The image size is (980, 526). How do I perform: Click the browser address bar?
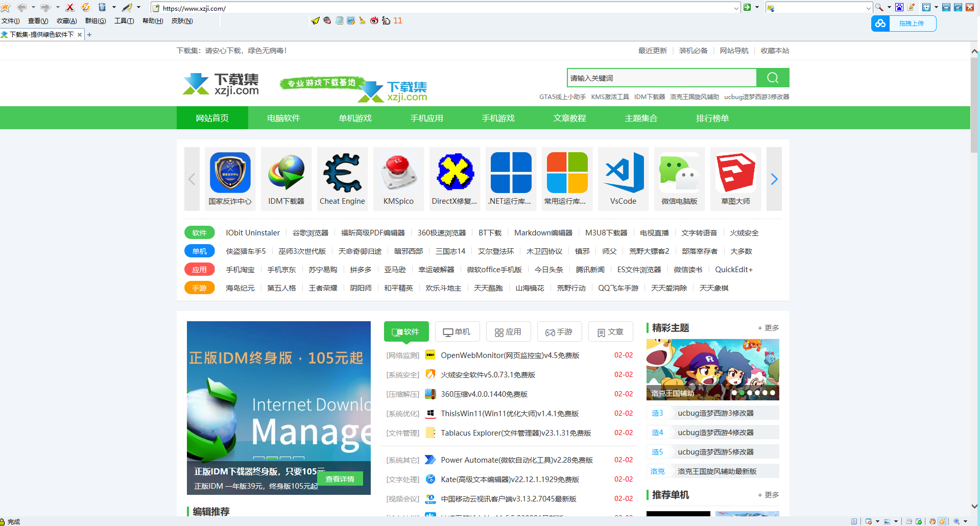[444, 8]
